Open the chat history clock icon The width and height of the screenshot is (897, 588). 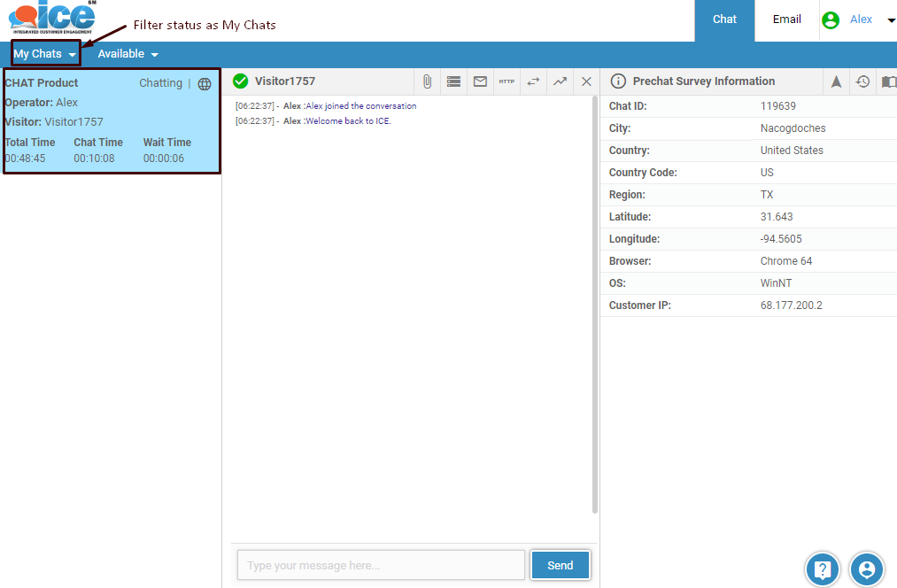862,81
